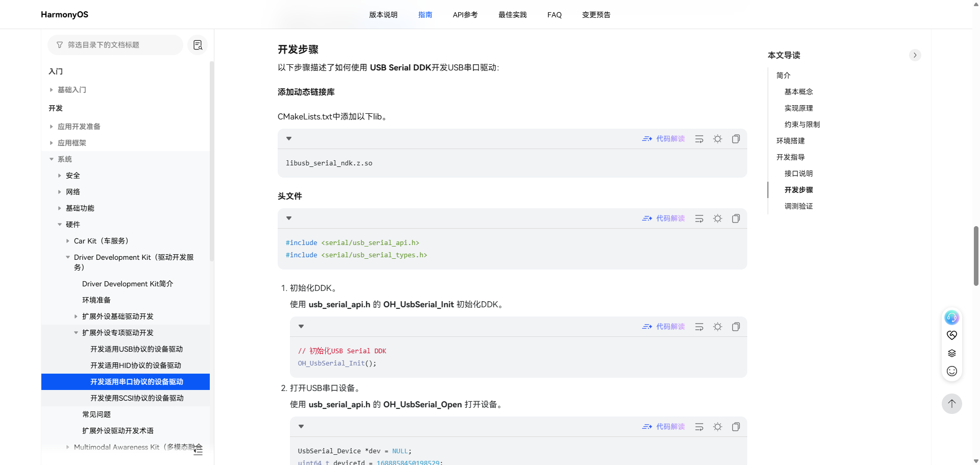Click the back-to-top arrow button

pos(952,404)
